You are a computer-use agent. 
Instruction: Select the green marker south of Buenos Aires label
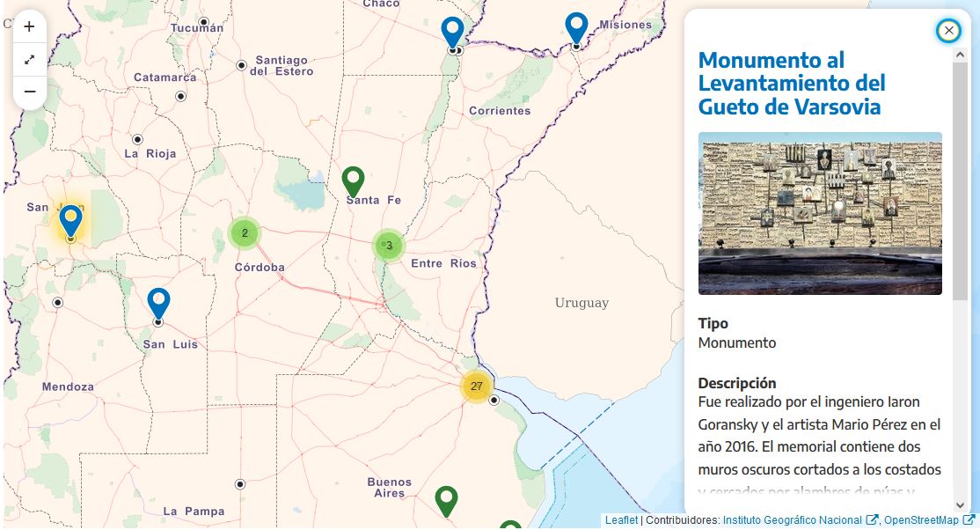pyautogui.click(x=446, y=501)
